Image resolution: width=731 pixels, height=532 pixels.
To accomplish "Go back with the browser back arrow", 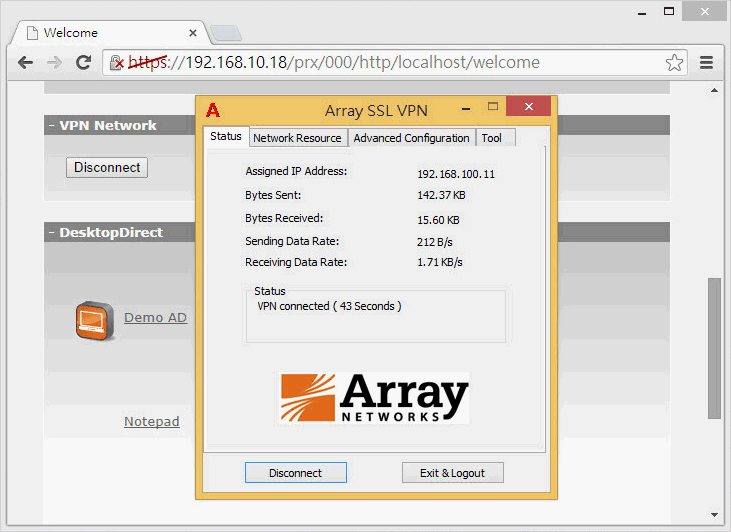I will tap(25, 62).
